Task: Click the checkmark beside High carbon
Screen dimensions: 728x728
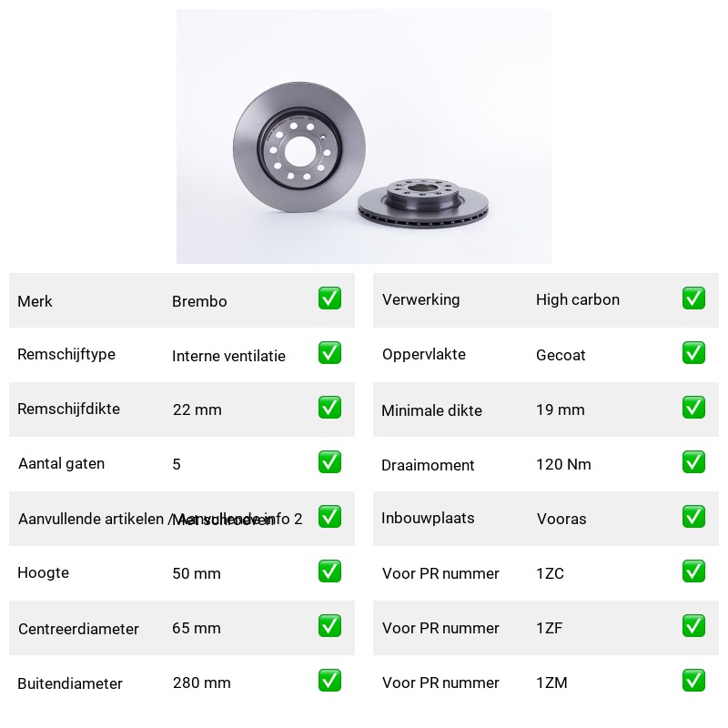Action: pos(693,298)
